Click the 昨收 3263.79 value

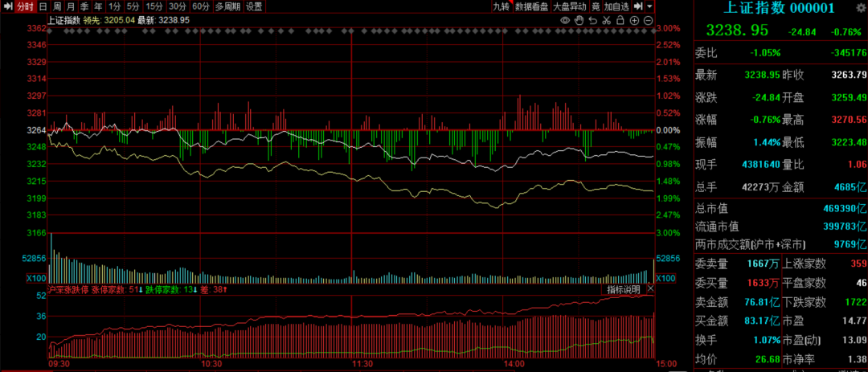(848, 75)
